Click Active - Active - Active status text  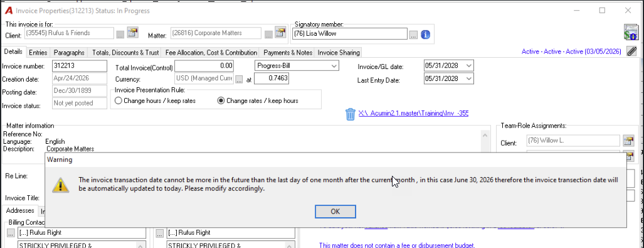pos(571,52)
